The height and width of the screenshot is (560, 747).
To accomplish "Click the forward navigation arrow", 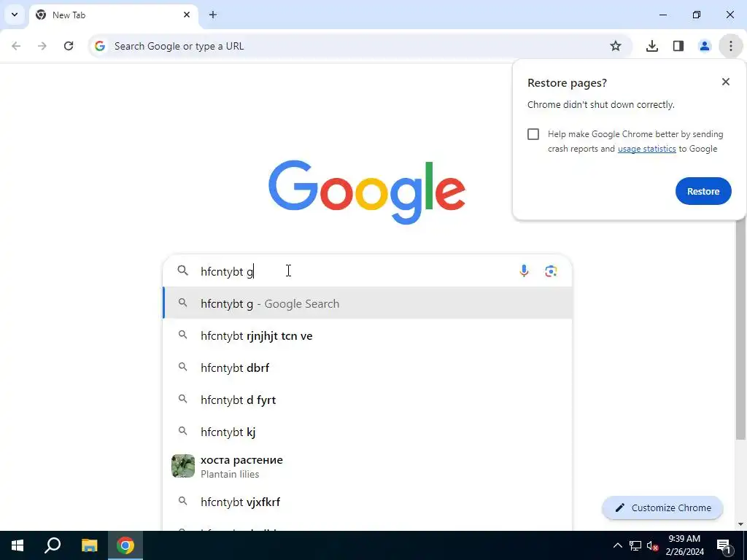I will [42, 46].
